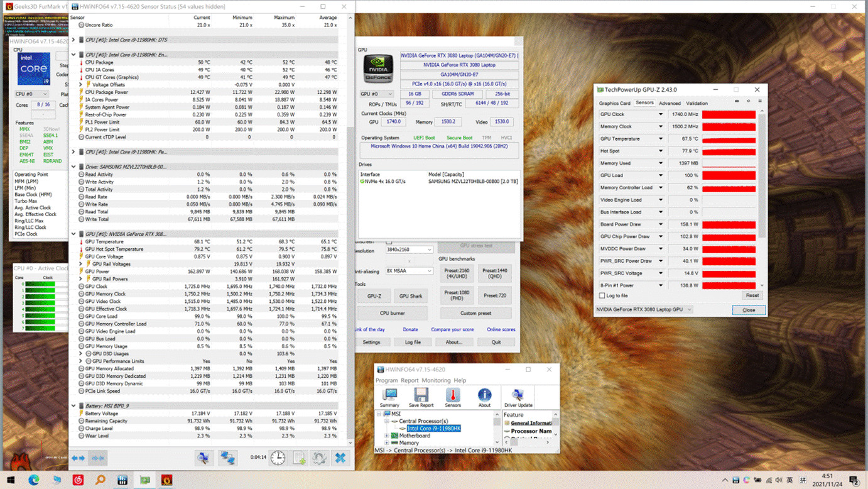The image size is (868, 489).
Task: Click Save Report floppy icon
Action: coord(421,397)
